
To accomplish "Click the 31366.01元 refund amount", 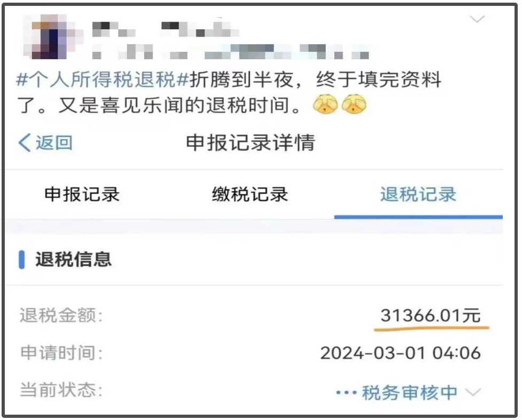I will [x=431, y=315].
